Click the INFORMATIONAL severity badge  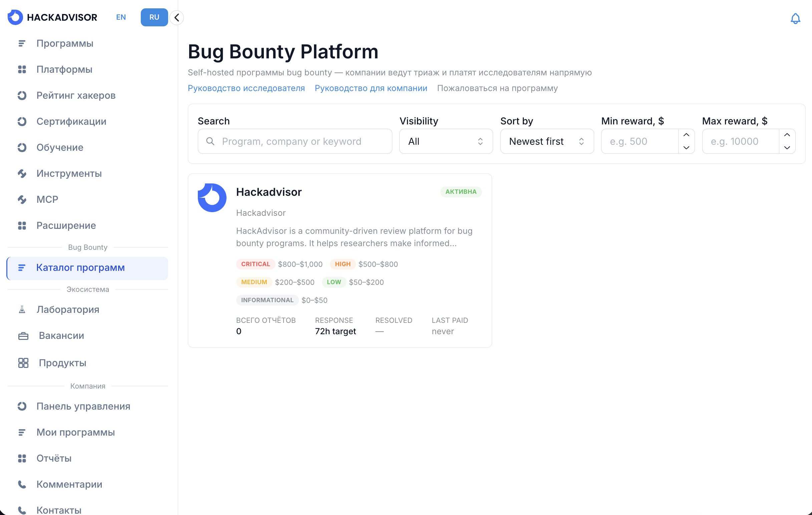[267, 300]
